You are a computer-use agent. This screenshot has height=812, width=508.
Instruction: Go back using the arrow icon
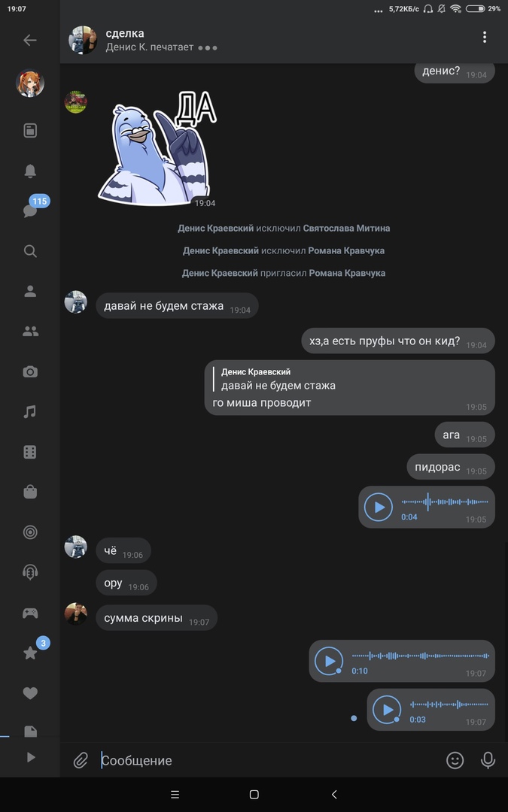30,40
